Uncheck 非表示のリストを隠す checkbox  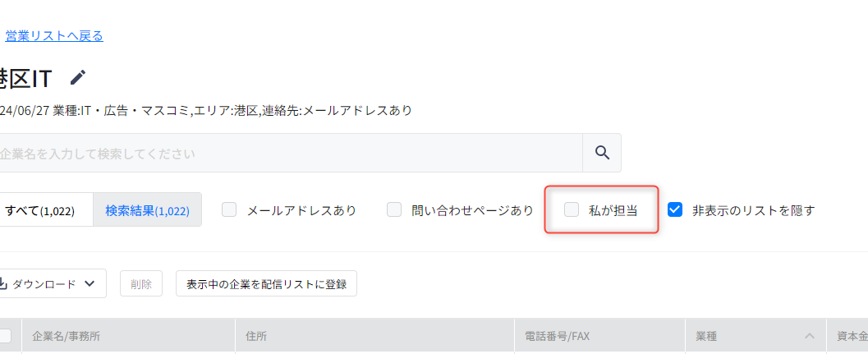(x=675, y=210)
